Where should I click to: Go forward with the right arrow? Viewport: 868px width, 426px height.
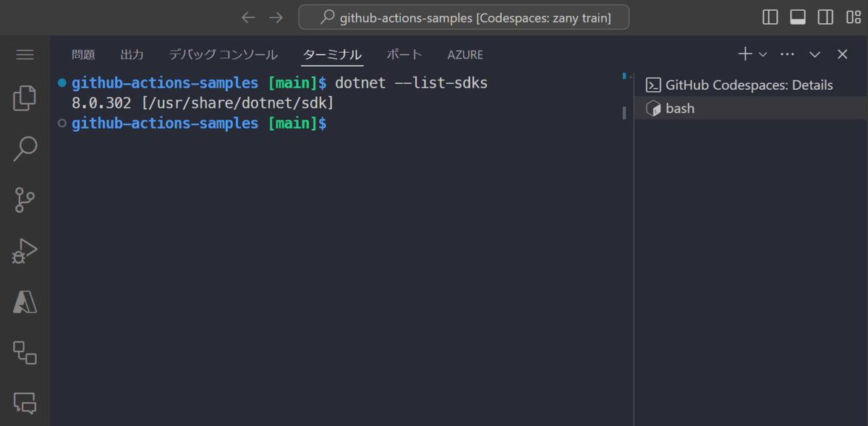coord(276,17)
